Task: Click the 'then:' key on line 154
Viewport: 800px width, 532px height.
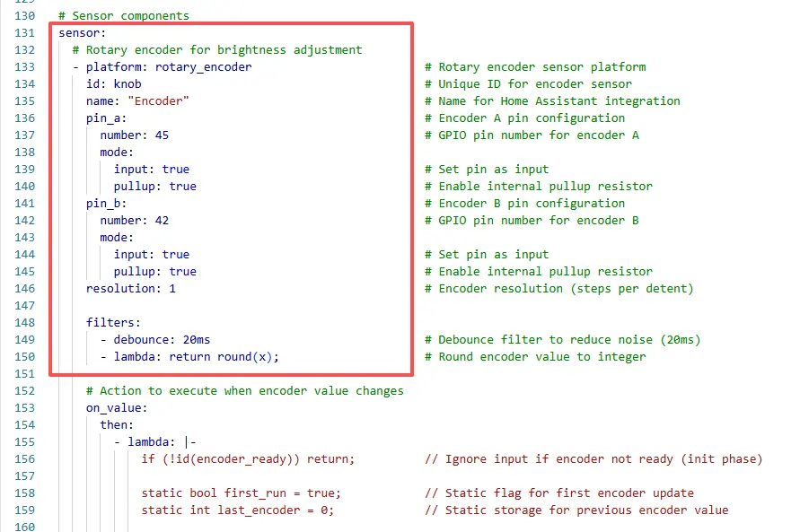Action: tap(117, 424)
